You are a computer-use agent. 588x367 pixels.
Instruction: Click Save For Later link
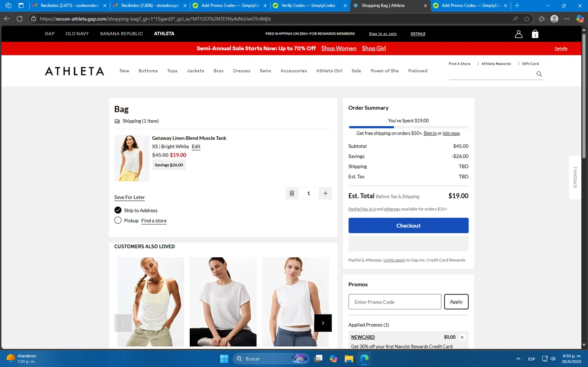129,197
